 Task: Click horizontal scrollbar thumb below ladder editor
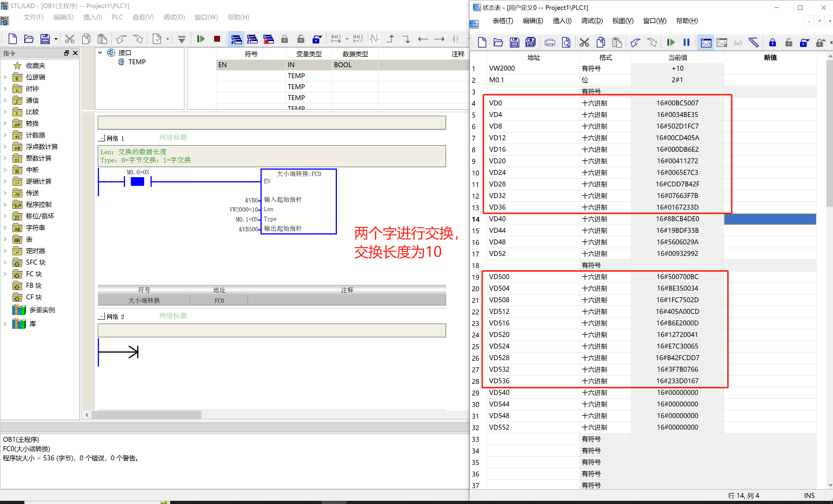coord(146,415)
